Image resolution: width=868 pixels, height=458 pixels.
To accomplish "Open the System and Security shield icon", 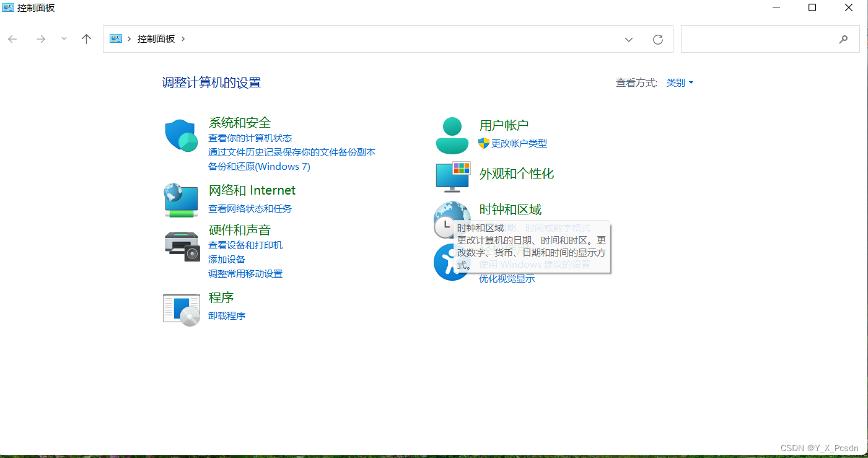I will coord(181,136).
